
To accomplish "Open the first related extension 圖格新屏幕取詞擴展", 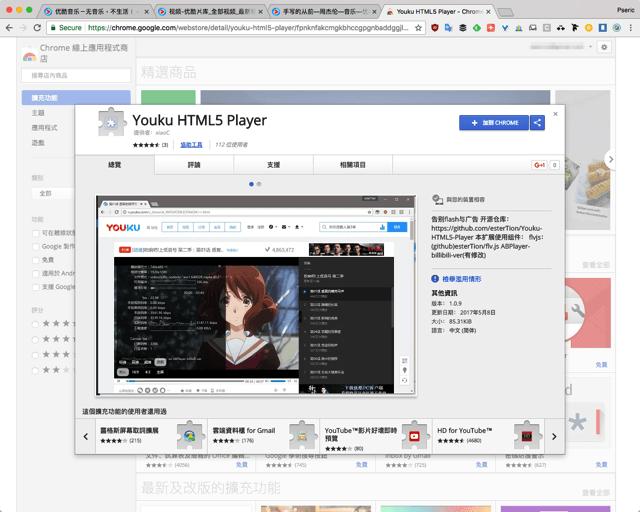I will 151,436.
